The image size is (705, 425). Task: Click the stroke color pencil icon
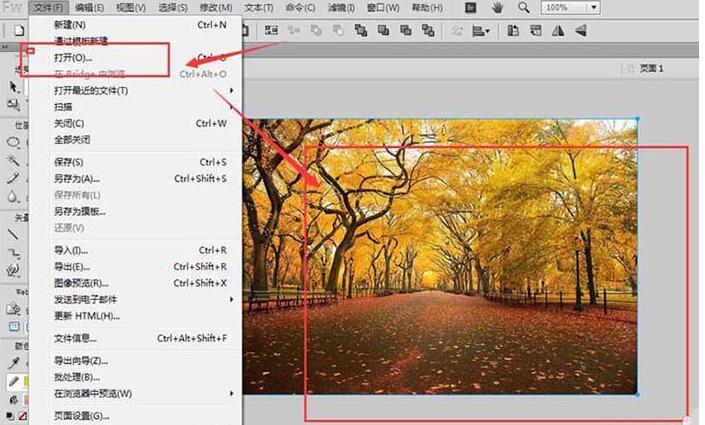[13, 382]
